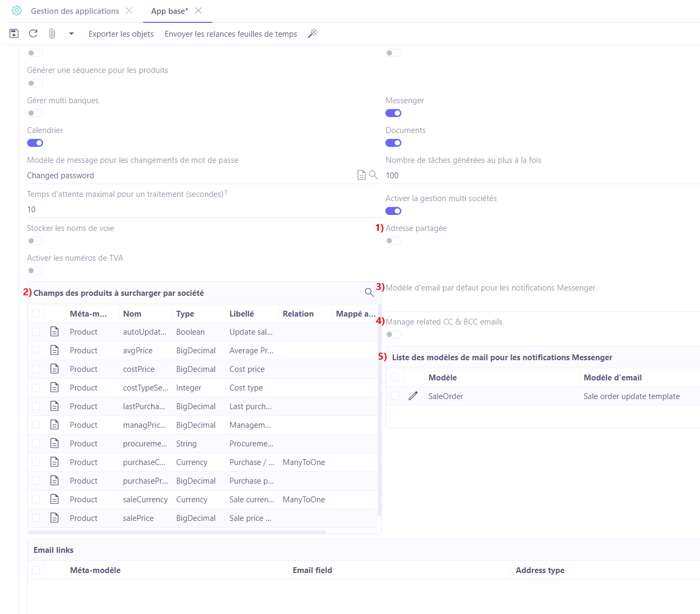The image size is (700, 614).
Task: Click horizontal scrollbar under products table
Action: coord(177,532)
